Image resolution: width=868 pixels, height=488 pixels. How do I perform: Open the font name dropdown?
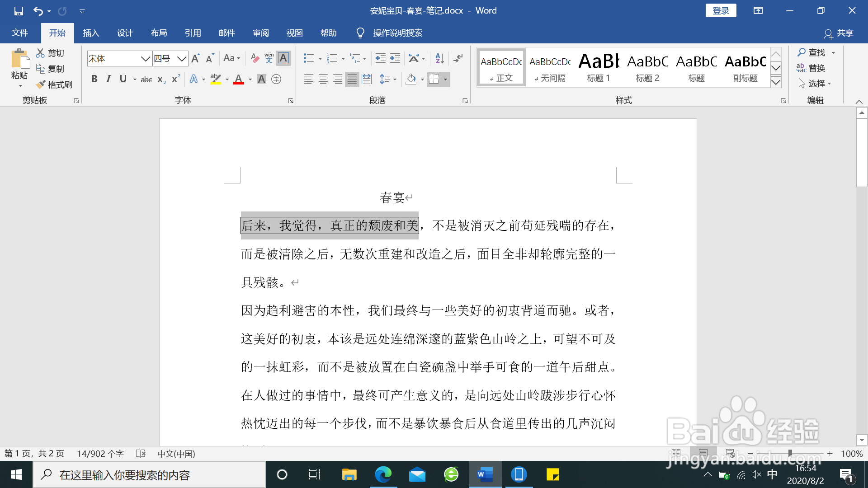[146, 58]
